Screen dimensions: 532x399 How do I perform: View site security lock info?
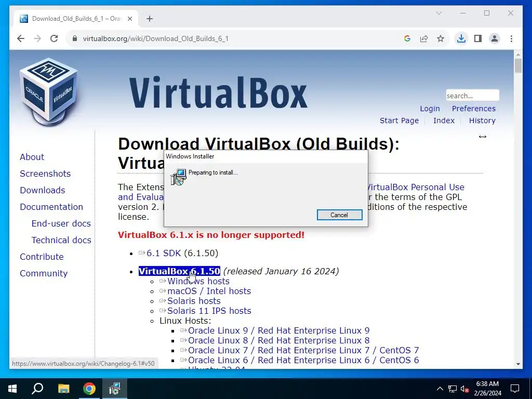tap(75, 38)
